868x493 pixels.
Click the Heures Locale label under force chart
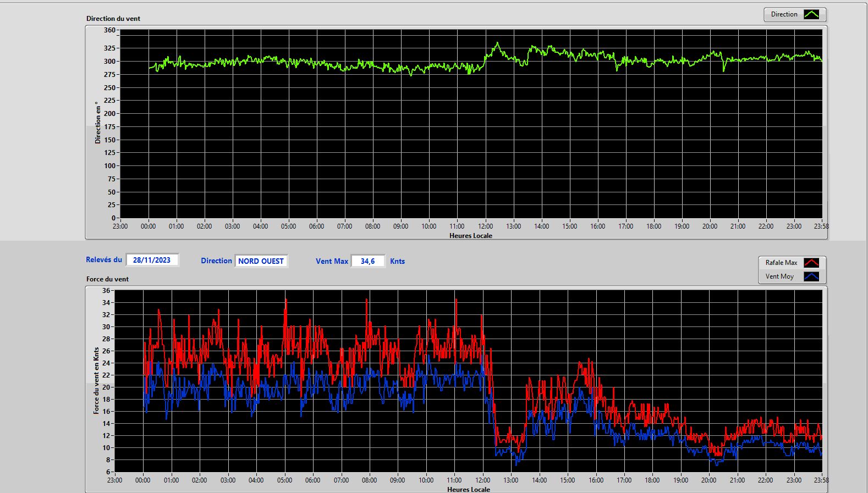coord(469,489)
